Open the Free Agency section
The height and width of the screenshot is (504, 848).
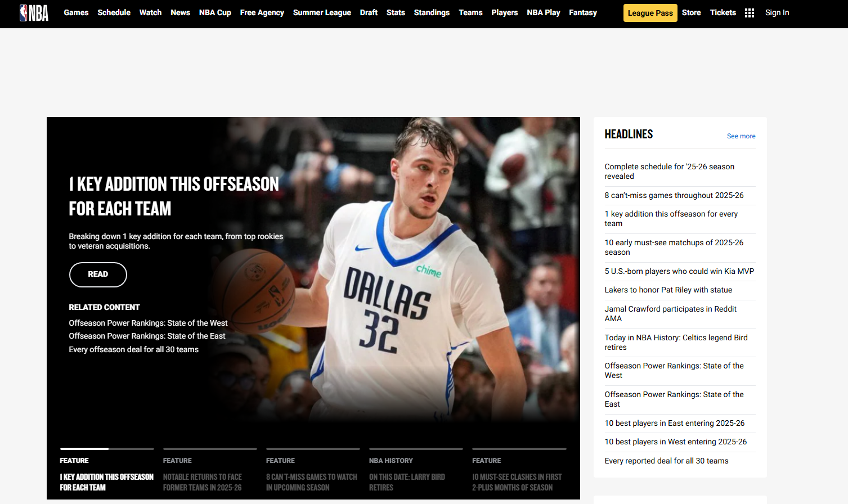click(x=262, y=12)
